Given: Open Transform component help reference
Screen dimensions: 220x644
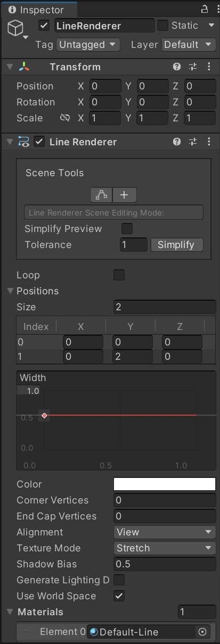Looking at the screenshot, I should coord(177,67).
